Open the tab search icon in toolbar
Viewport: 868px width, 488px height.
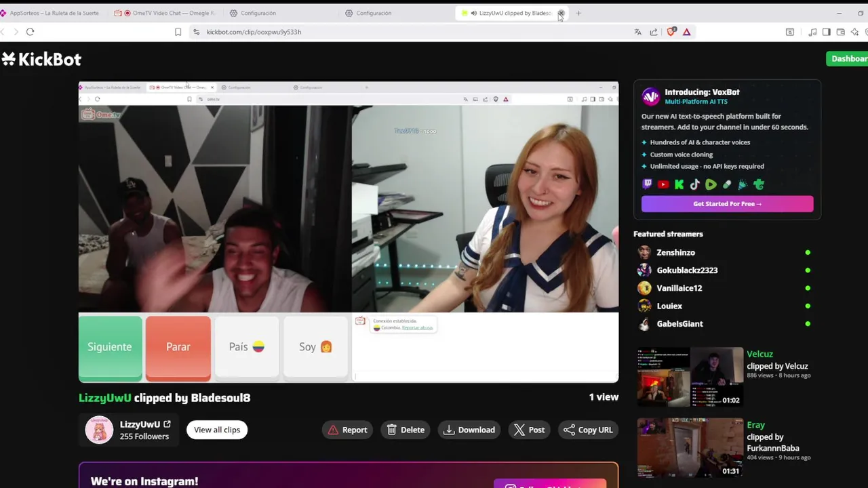(790, 32)
